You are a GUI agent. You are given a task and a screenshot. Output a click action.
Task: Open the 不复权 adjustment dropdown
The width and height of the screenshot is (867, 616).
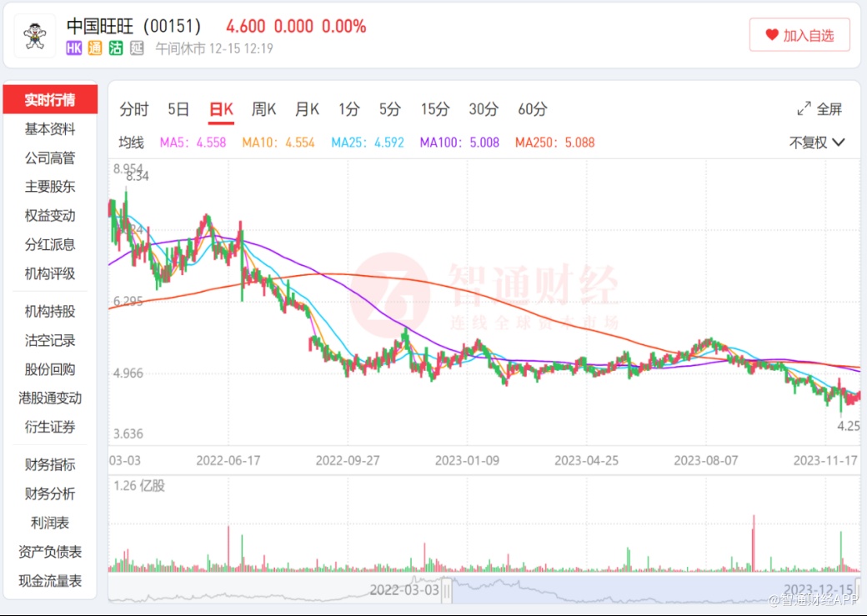pyautogui.click(x=817, y=143)
